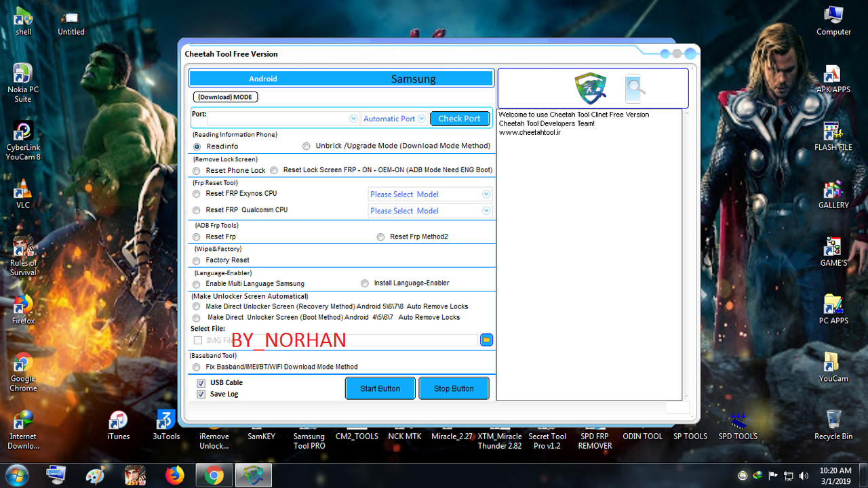Click the taskbar volume speaker icon
The height and width of the screenshot is (488, 868).
point(804,476)
